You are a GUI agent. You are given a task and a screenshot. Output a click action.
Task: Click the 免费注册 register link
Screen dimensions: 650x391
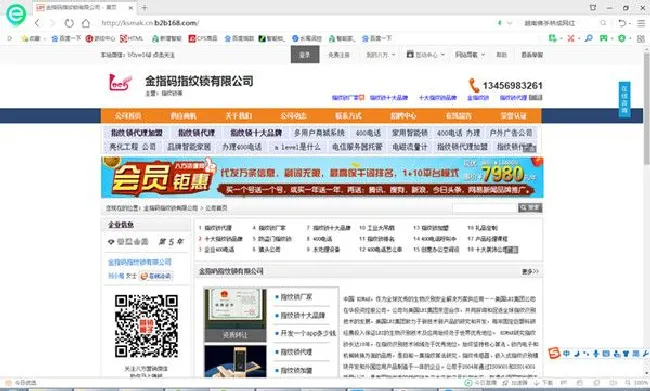(x=339, y=55)
